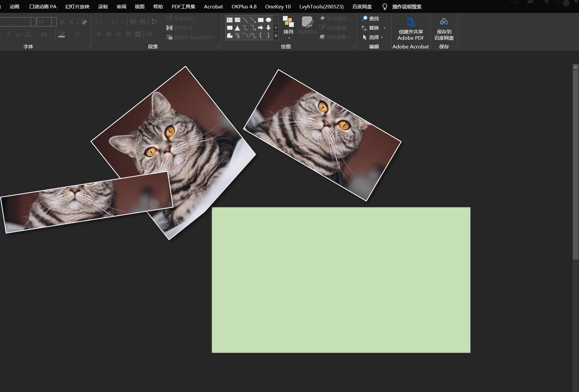
Task: Click 转换为 SmartArt button
Action: 190,37
